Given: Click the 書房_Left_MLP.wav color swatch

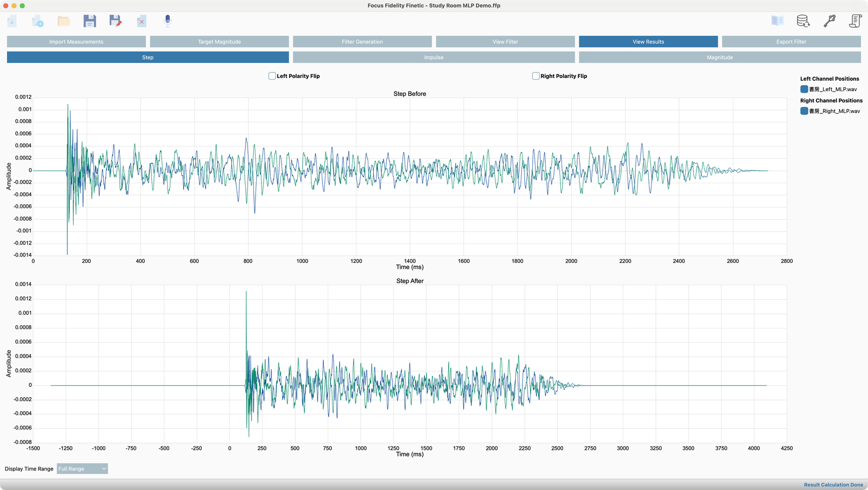Looking at the screenshot, I should (x=804, y=89).
